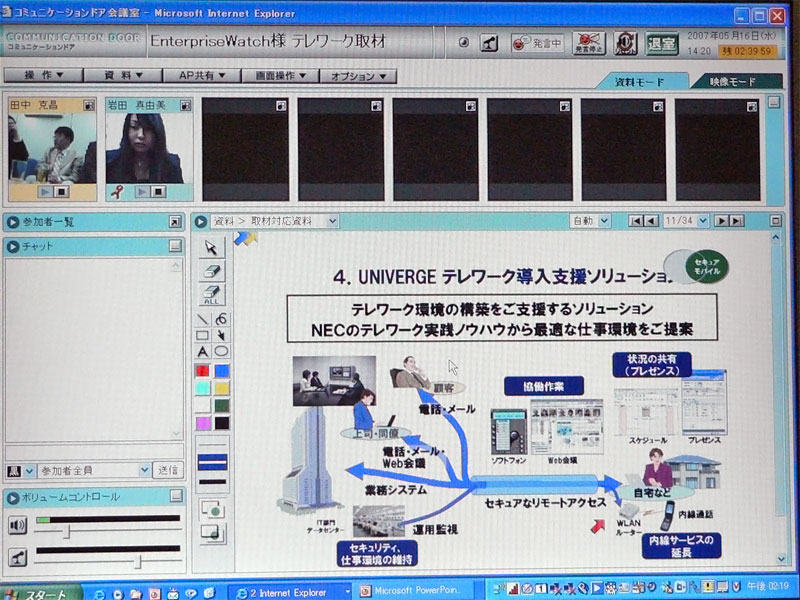Play the 岩田 真由美 video feed
Viewport: 800px width, 600px height.
point(142,192)
